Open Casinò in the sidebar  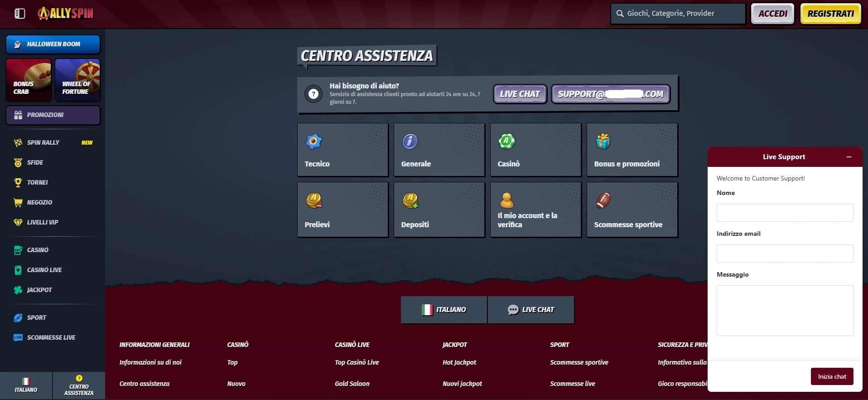tap(53, 250)
